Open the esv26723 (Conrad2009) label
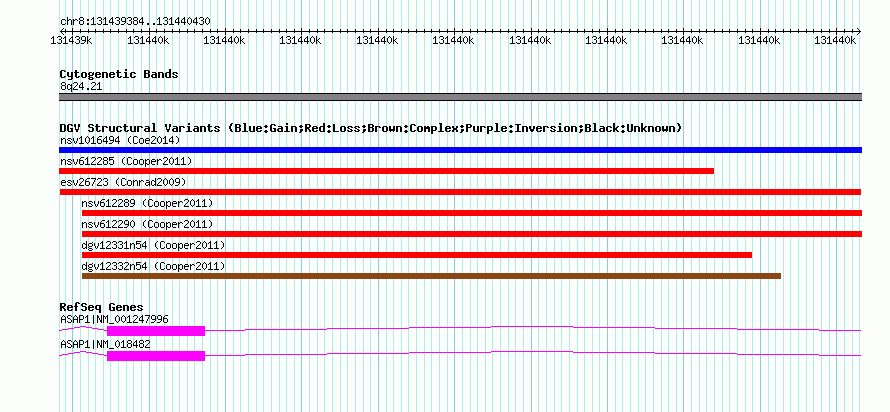 (123, 182)
